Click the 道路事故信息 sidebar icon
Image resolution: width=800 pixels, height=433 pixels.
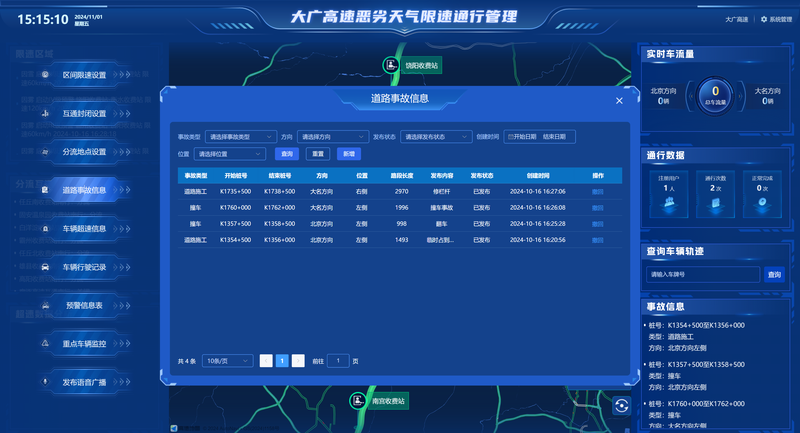[45, 190]
